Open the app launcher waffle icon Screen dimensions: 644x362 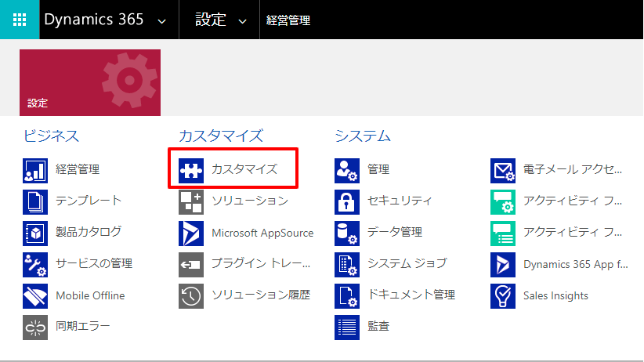(x=20, y=20)
